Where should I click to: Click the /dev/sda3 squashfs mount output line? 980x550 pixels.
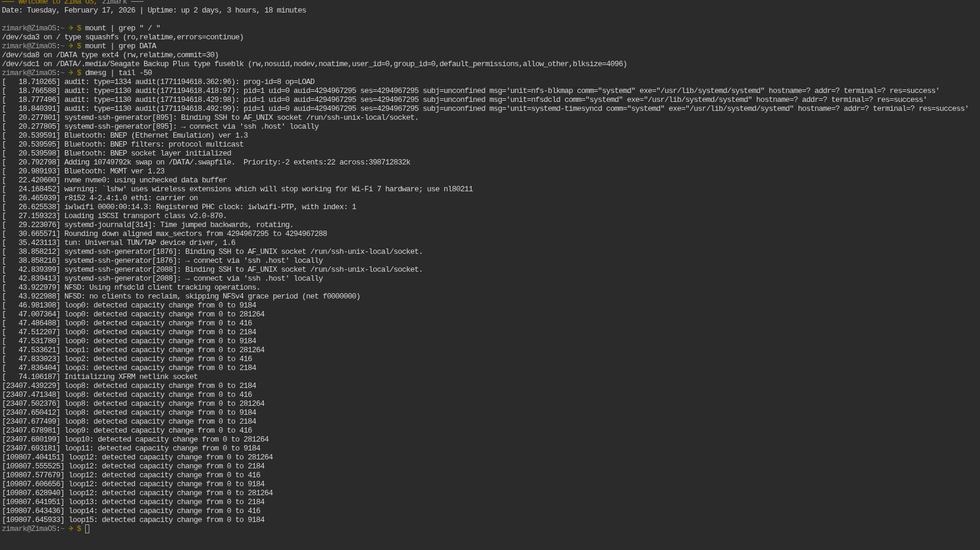click(123, 37)
